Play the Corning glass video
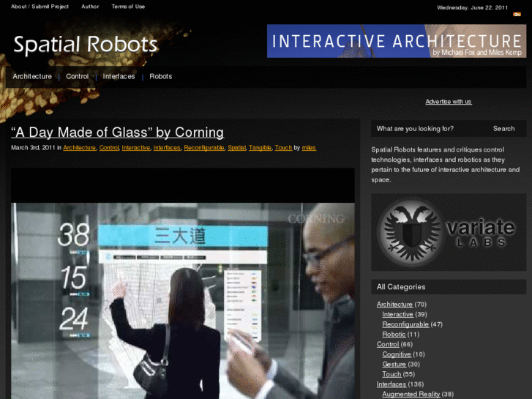Viewport: 532px width, 399px height. pyautogui.click(x=183, y=283)
